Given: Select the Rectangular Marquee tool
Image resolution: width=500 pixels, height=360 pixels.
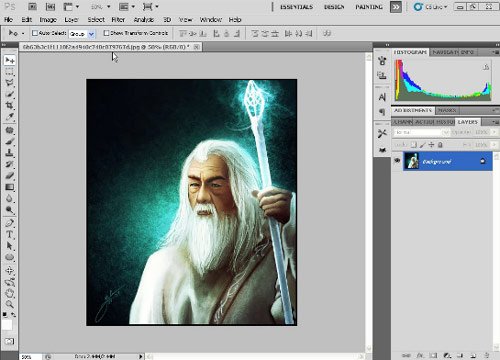Looking at the screenshot, I should coord(10,72).
